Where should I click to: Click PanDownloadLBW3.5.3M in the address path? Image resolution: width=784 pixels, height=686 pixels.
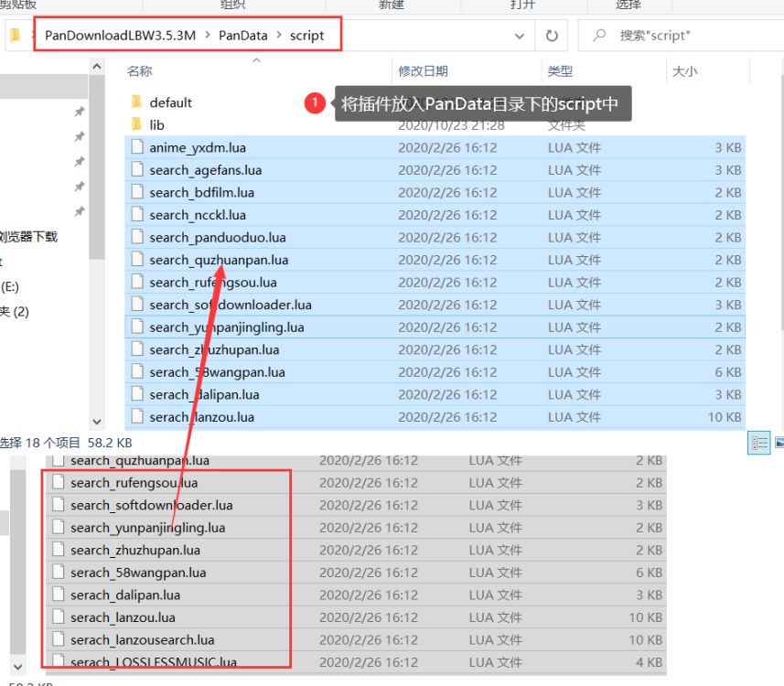tap(120, 36)
